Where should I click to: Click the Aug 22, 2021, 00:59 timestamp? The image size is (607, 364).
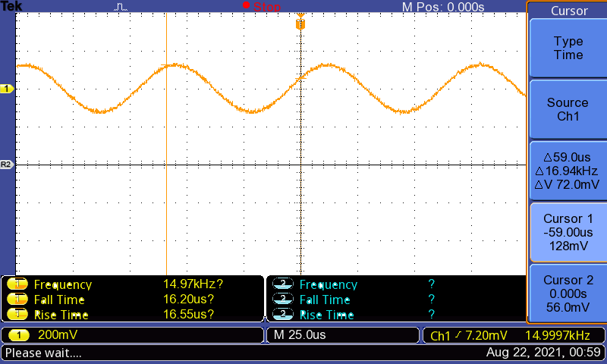(543, 352)
